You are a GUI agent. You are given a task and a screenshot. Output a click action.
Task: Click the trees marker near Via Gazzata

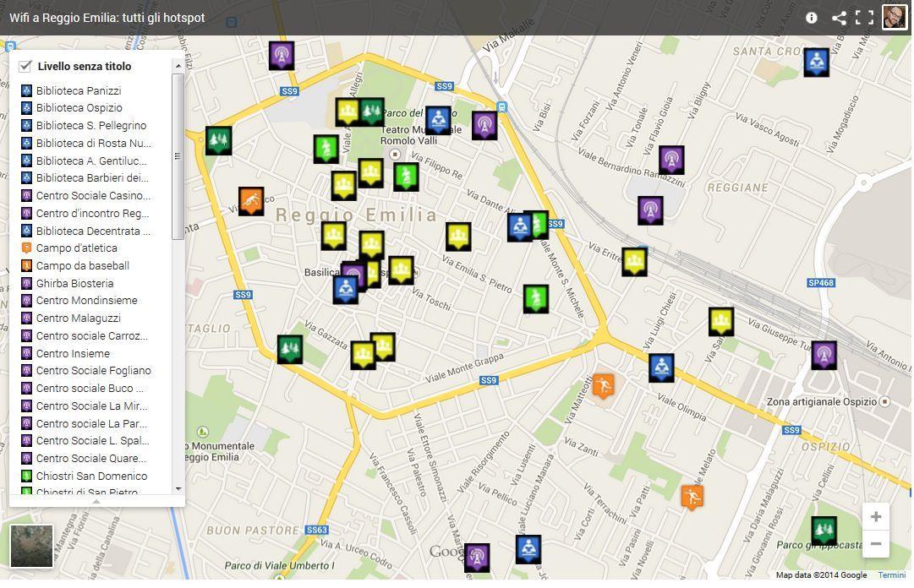290,349
